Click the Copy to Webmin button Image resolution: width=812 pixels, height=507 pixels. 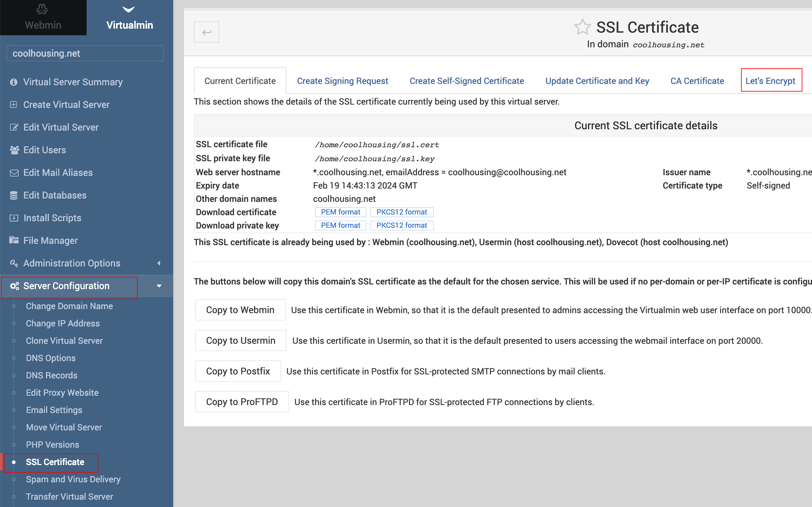click(x=239, y=309)
